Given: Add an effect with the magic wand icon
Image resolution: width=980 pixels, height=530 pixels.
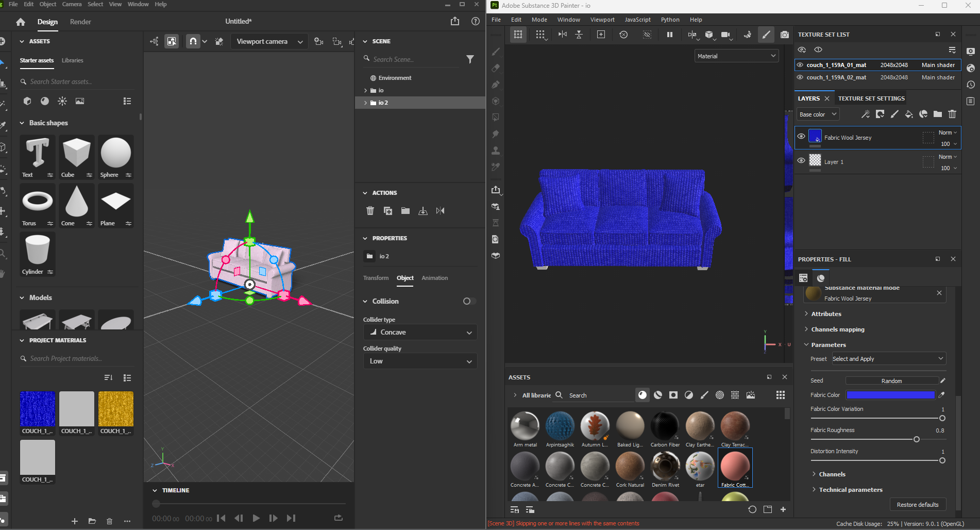Looking at the screenshot, I should tap(866, 114).
